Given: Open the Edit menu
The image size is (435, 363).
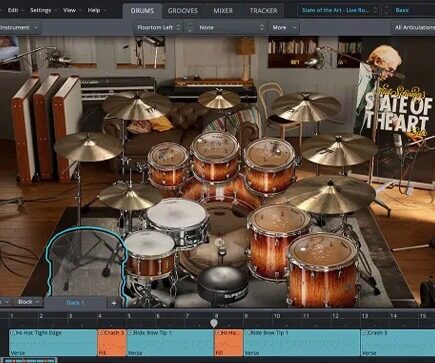Looking at the screenshot, I should [x=15, y=10].
